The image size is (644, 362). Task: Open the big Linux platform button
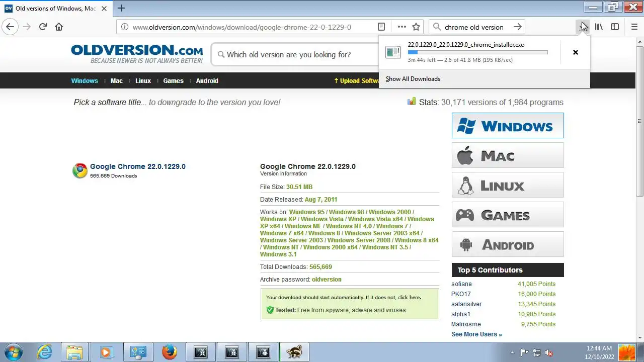(x=508, y=185)
